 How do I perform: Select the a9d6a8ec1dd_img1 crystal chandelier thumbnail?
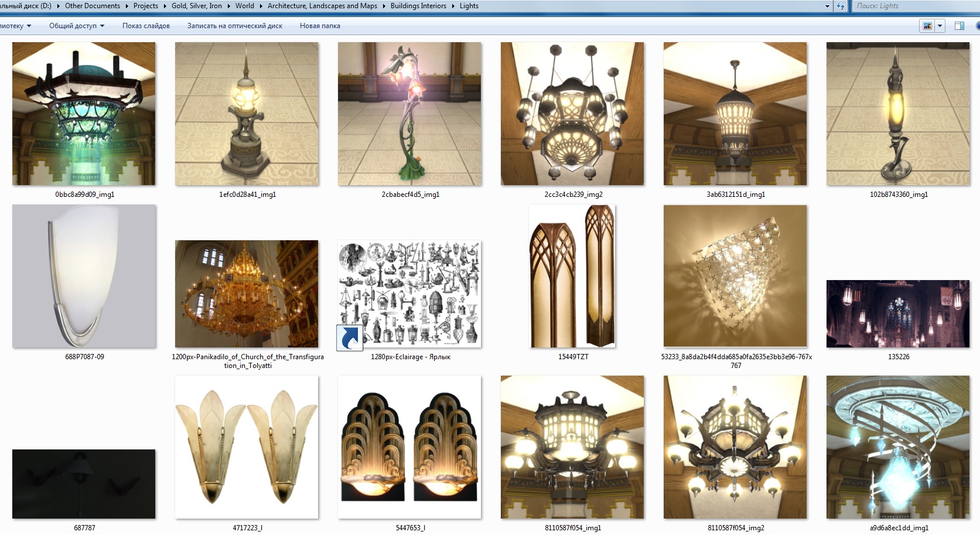(898, 448)
